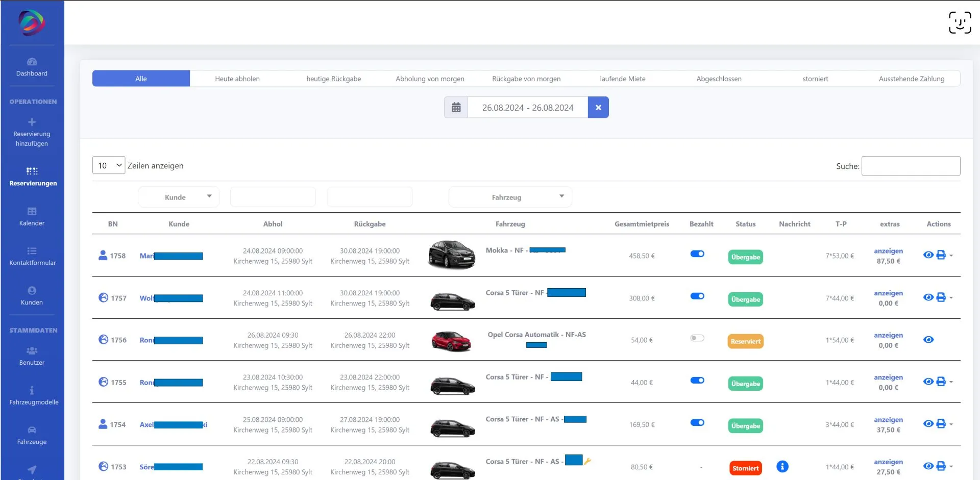Toggle paid switch for reservation 1758
980x480 pixels.
coord(697,254)
